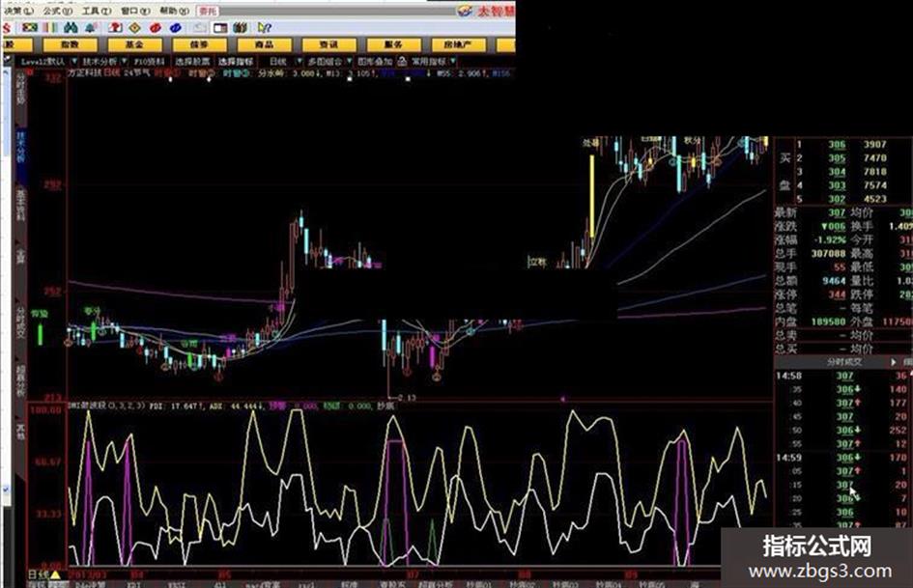Click the 图库叠加 toolbar item
913x588 pixels.
(375, 61)
